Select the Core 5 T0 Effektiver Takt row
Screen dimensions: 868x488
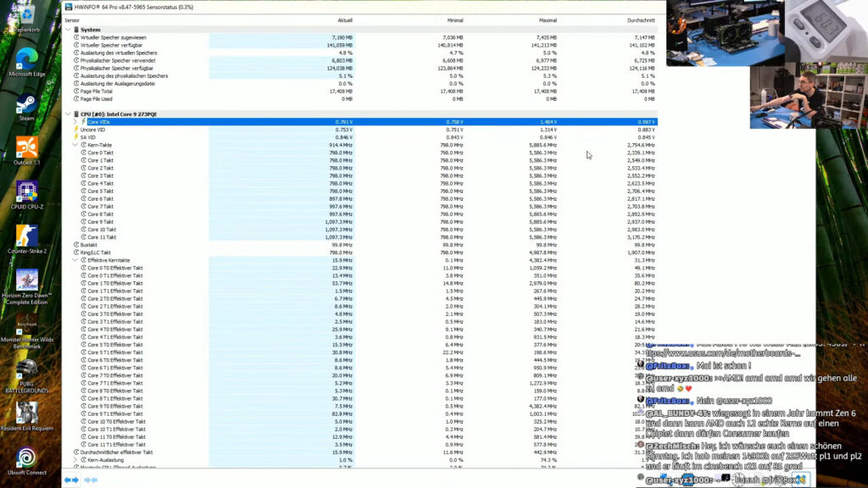pos(361,345)
